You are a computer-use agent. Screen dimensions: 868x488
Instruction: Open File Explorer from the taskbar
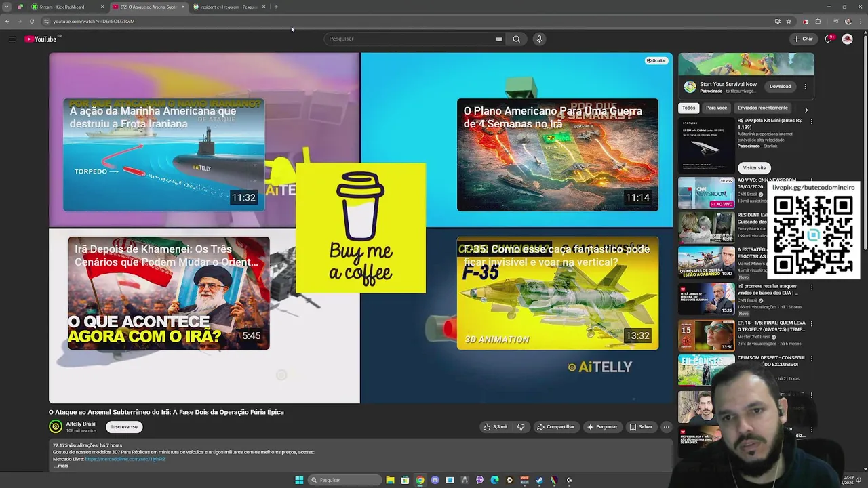(390, 480)
